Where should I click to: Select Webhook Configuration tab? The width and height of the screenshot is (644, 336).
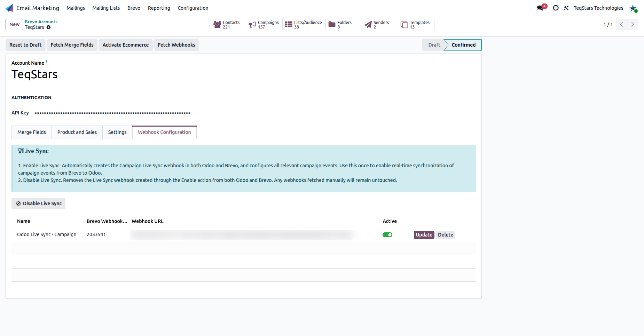[164, 132]
